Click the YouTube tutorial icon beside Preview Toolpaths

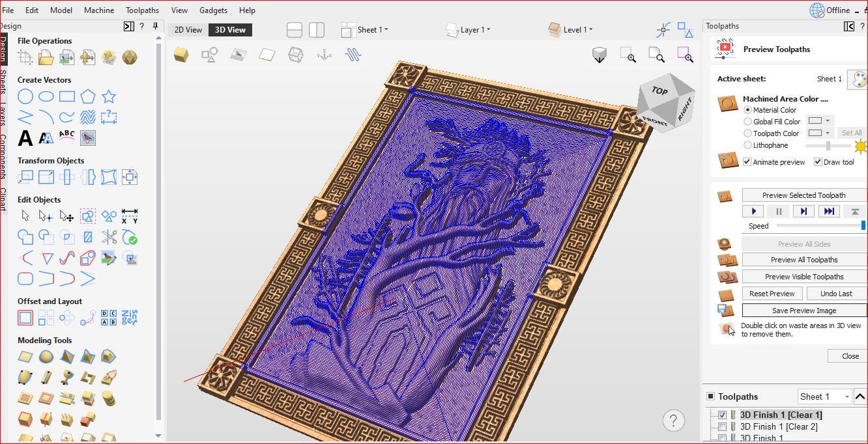pos(725,49)
